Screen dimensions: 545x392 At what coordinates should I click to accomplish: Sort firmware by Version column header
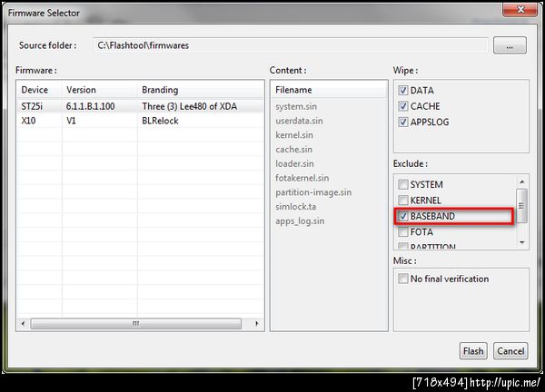click(x=100, y=90)
